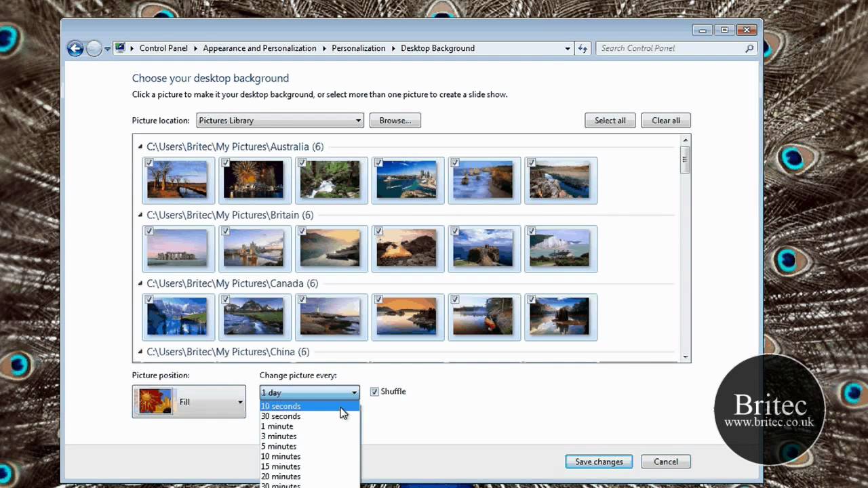Collapse the Australia folder group
This screenshot has height=488, width=868.
click(x=140, y=146)
